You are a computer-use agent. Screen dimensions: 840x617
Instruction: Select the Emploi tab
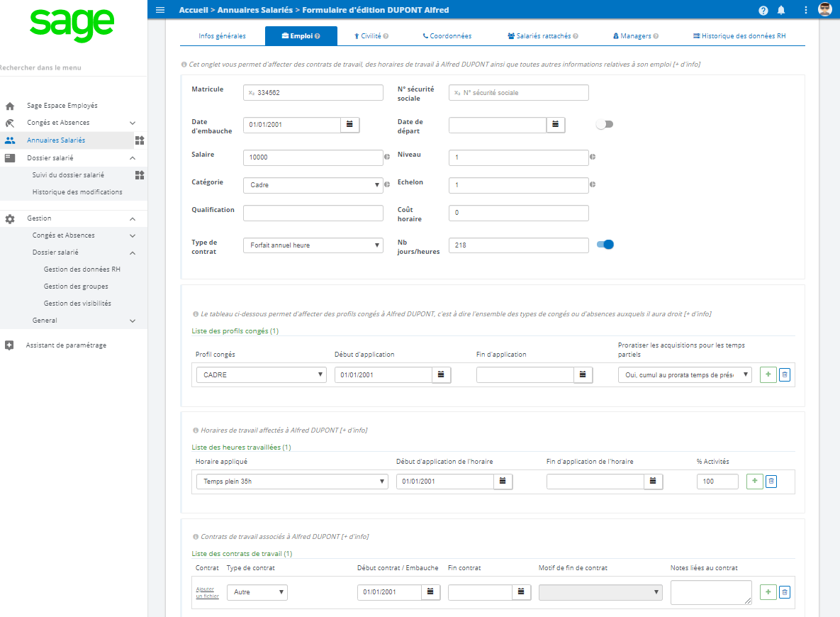pyautogui.click(x=301, y=36)
